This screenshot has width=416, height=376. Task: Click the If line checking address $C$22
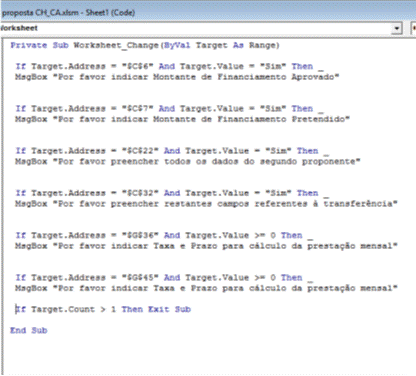point(172,151)
